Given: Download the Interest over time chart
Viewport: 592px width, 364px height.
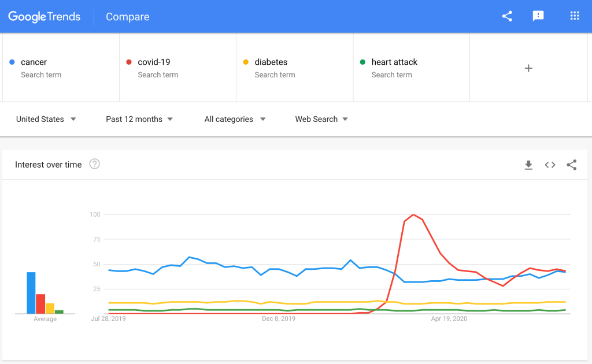Looking at the screenshot, I should click(528, 165).
